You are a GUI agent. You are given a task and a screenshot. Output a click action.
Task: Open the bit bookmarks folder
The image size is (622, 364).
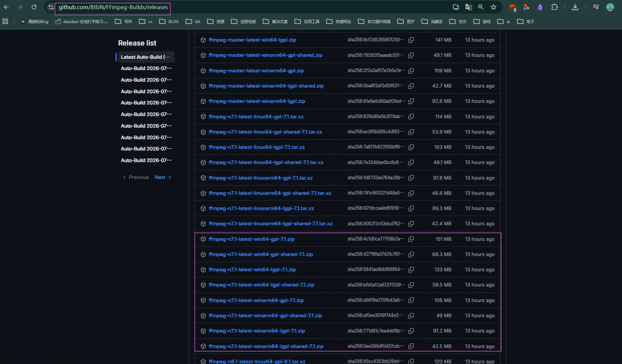193,21
